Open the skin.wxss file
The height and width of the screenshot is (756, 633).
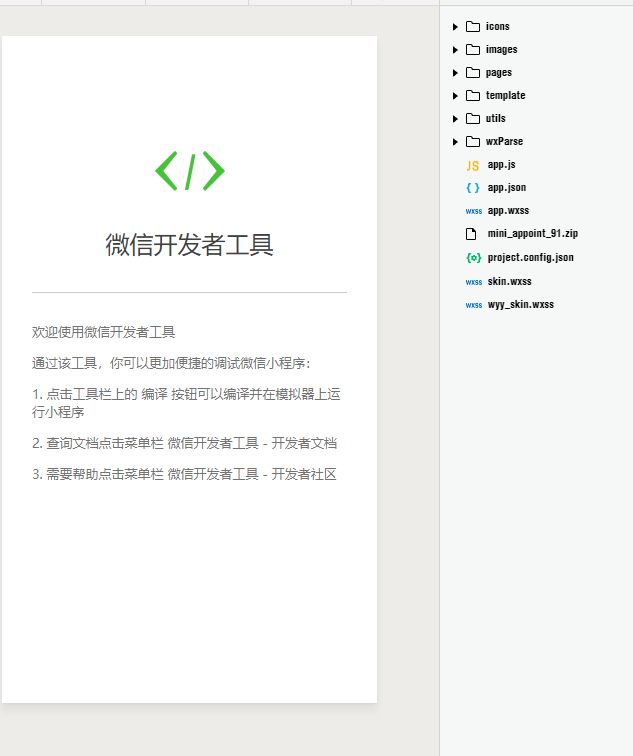510,282
